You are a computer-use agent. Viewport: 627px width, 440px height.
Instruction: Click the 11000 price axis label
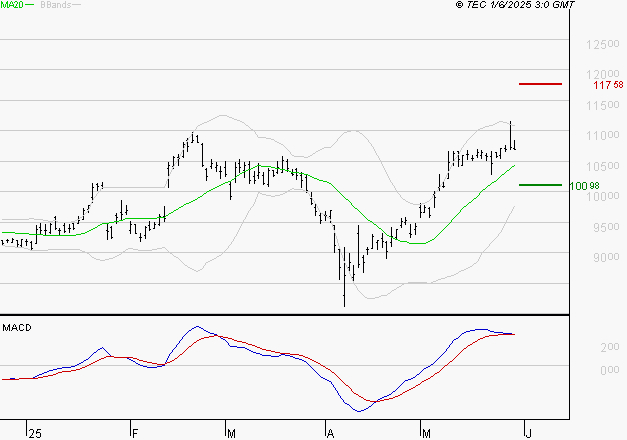coord(603,135)
